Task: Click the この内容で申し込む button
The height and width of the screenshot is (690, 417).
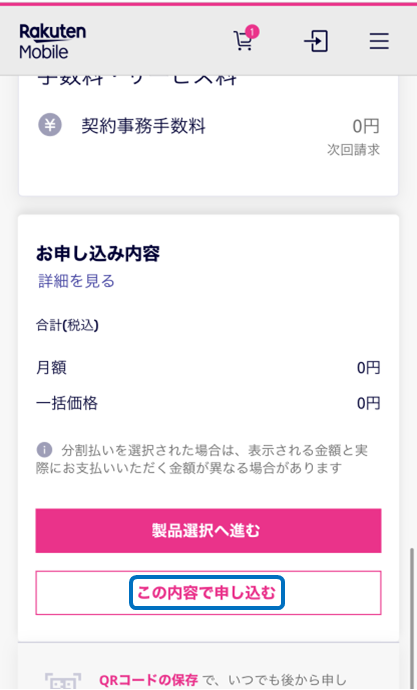Action: point(208,593)
